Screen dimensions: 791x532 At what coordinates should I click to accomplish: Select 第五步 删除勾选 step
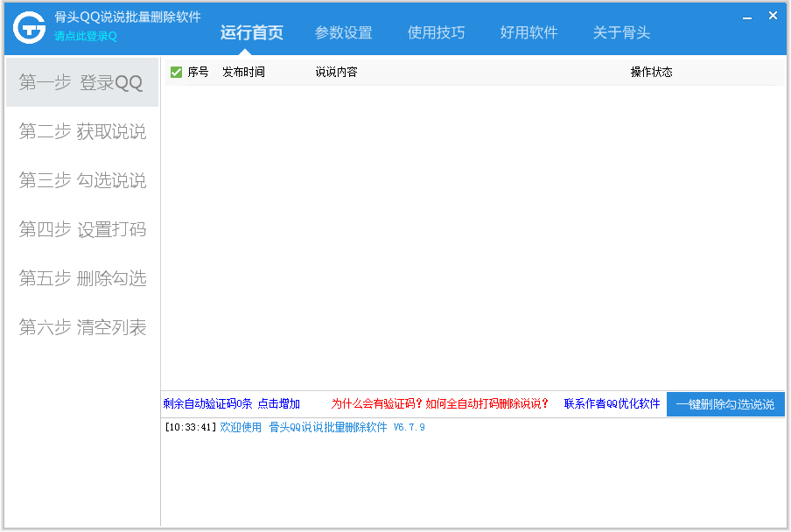click(x=82, y=278)
